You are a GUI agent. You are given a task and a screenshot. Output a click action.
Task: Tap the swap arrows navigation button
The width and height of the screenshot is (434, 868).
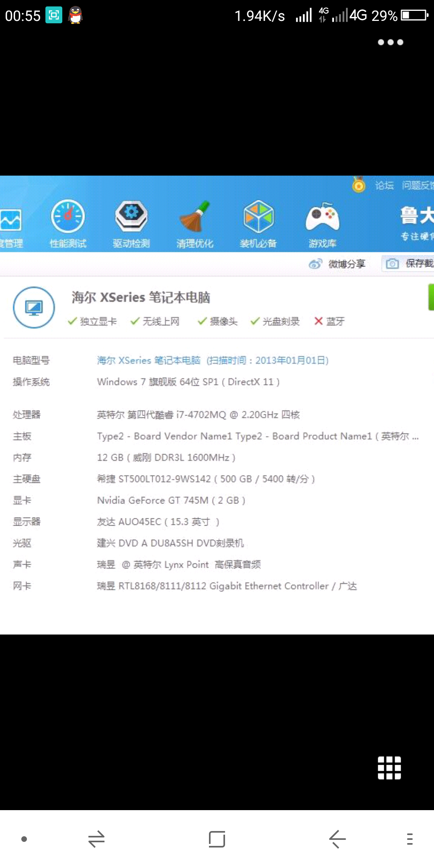96,839
